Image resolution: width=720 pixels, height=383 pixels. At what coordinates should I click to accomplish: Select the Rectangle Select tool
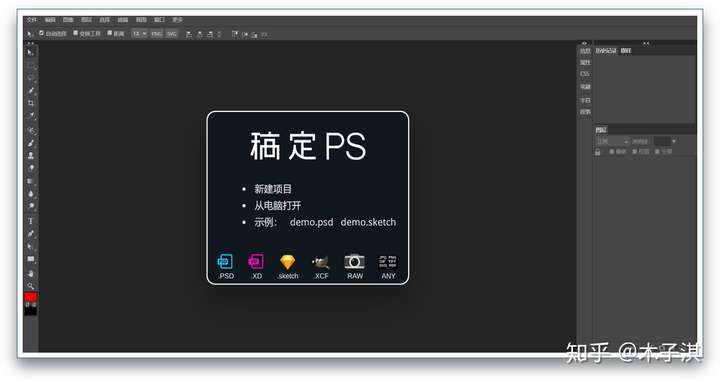point(31,66)
